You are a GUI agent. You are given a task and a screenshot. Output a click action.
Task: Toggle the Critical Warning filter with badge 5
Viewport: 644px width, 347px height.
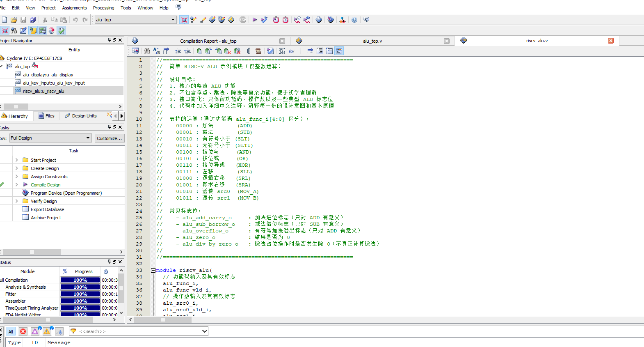click(36, 331)
